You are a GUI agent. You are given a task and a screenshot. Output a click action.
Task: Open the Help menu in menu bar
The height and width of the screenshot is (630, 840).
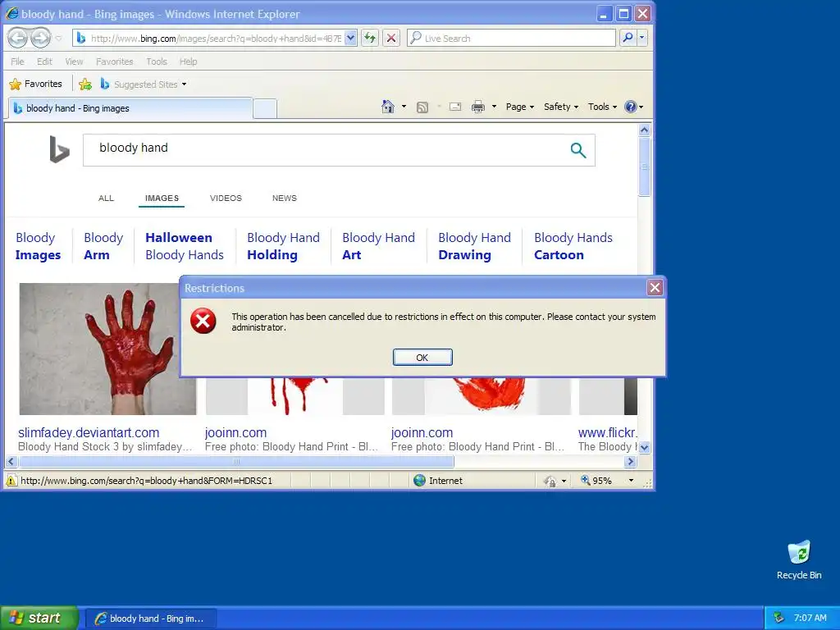click(x=188, y=62)
